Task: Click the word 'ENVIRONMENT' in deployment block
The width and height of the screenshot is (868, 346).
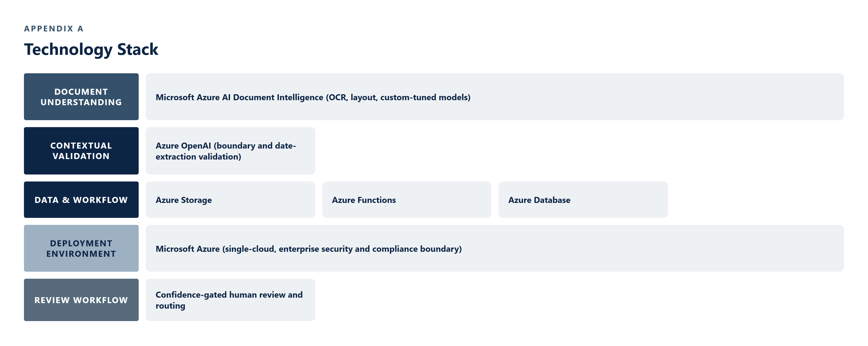Action: tap(81, 254)
